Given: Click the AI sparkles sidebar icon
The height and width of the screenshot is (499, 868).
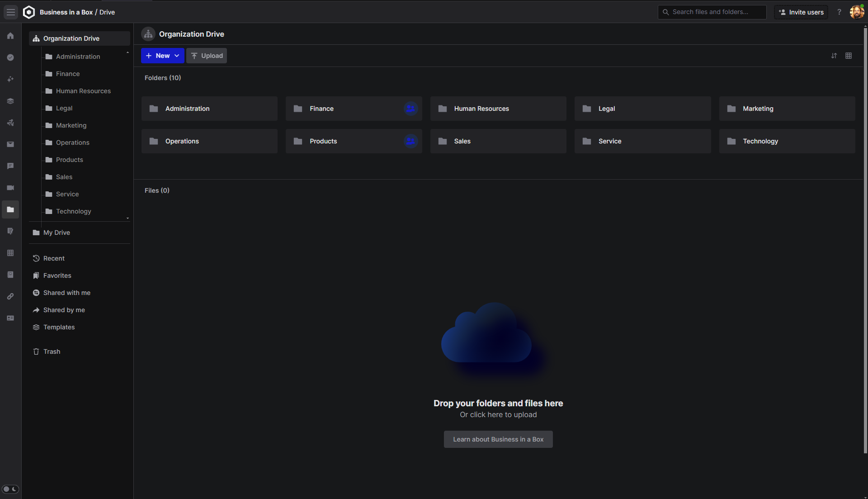Looking at the screenshot, I should 10,79.
